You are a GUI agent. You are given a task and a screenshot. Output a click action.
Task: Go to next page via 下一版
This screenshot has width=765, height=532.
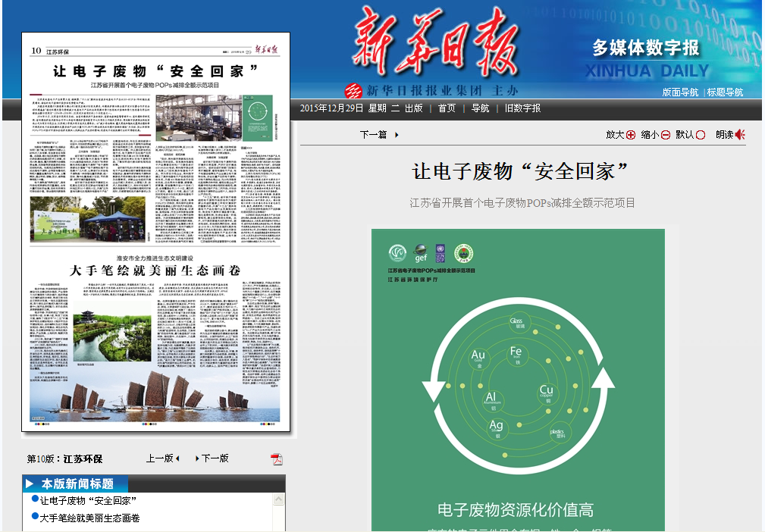tap(215, 458)
